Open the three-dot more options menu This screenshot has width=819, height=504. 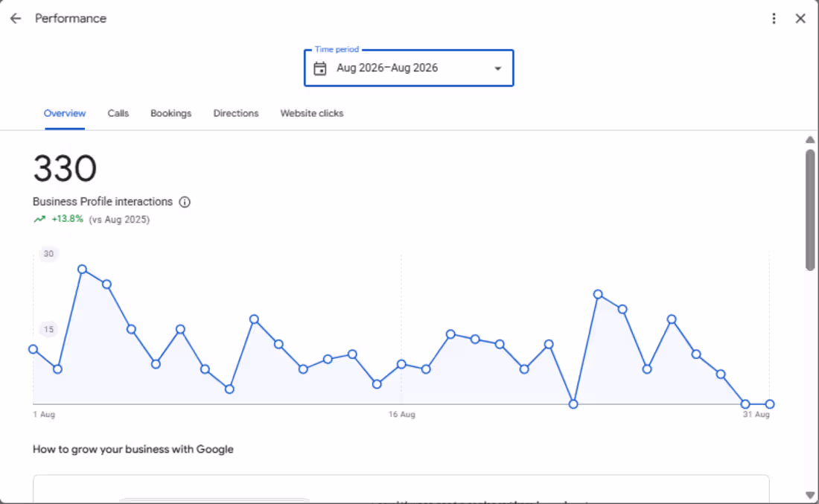click(774, 19)
